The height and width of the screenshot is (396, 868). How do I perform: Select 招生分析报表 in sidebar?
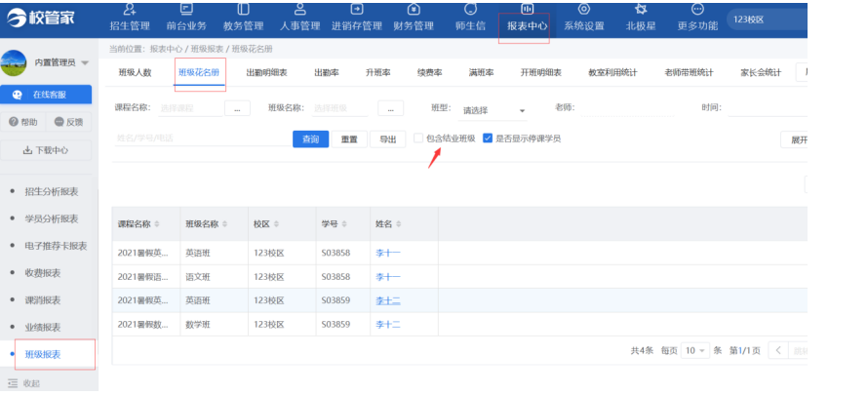[x=52, y=191]
